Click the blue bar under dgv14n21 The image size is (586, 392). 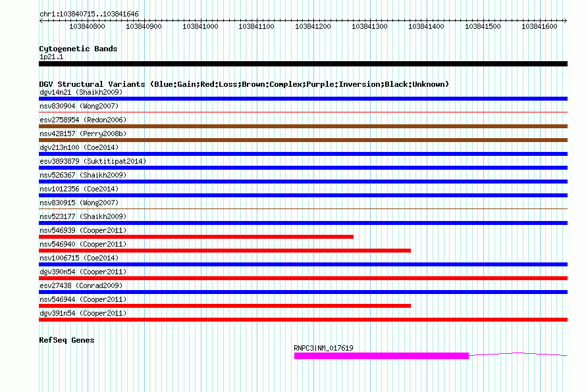303,99
